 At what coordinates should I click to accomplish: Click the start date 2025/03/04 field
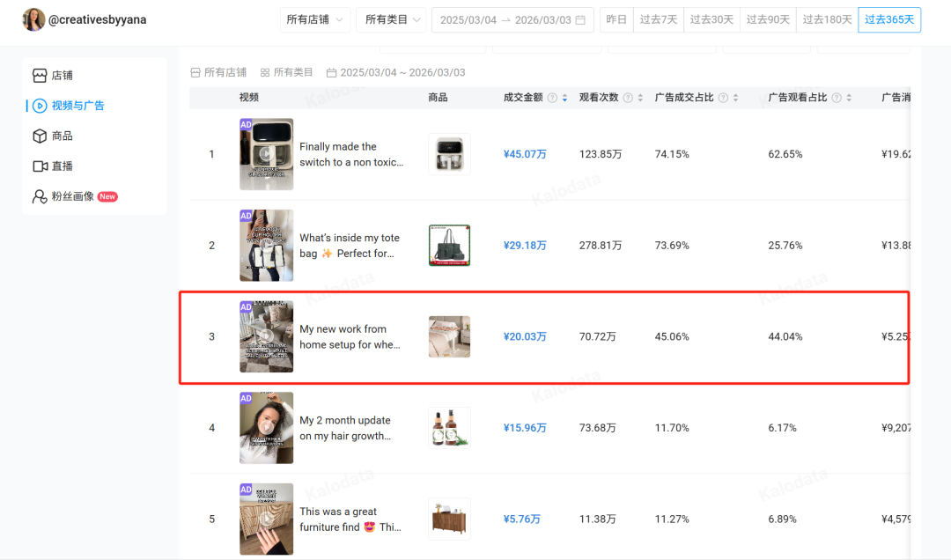[x=468, y=20]
